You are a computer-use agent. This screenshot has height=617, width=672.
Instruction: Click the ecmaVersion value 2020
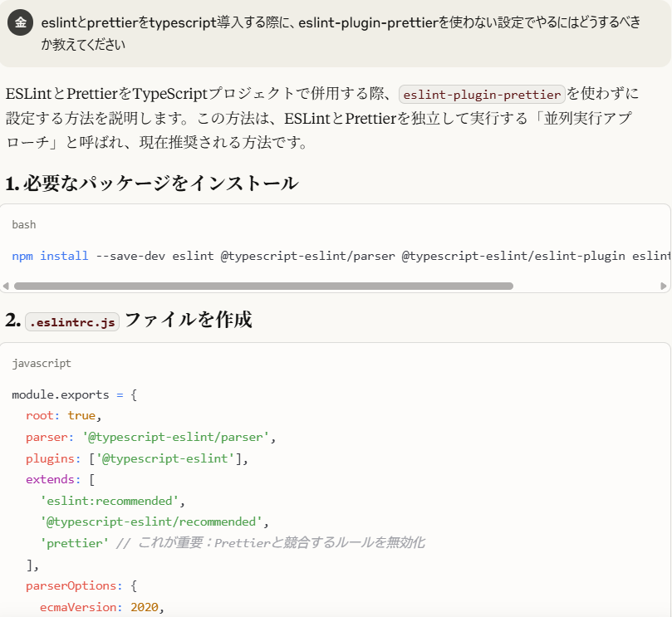[x=147, y=607]
